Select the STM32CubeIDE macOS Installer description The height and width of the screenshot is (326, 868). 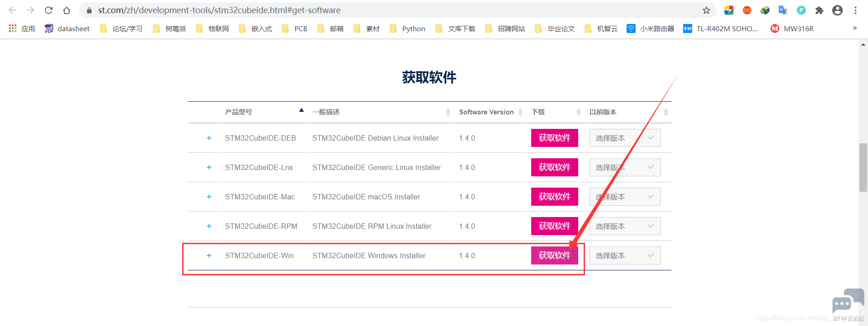pos(366,197)
